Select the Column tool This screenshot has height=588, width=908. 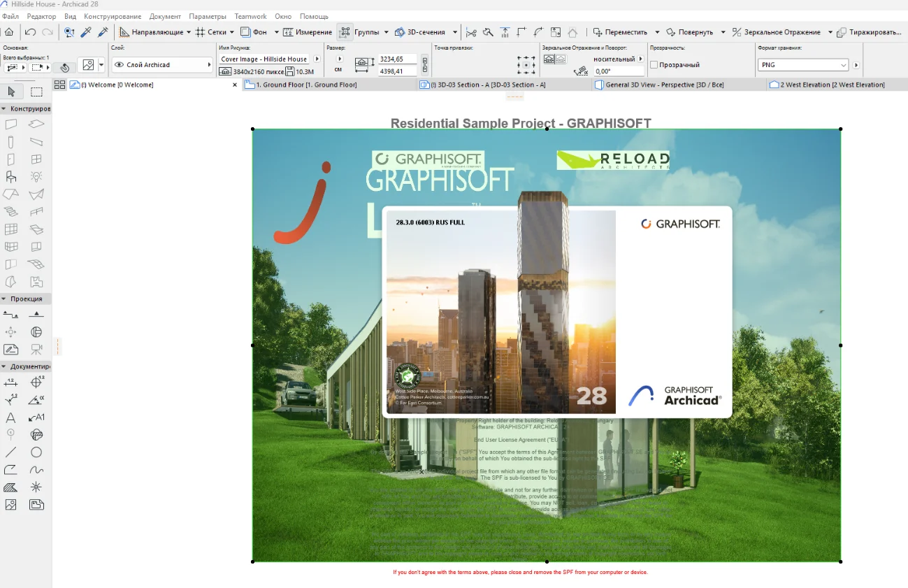click(x=11, y=142)
